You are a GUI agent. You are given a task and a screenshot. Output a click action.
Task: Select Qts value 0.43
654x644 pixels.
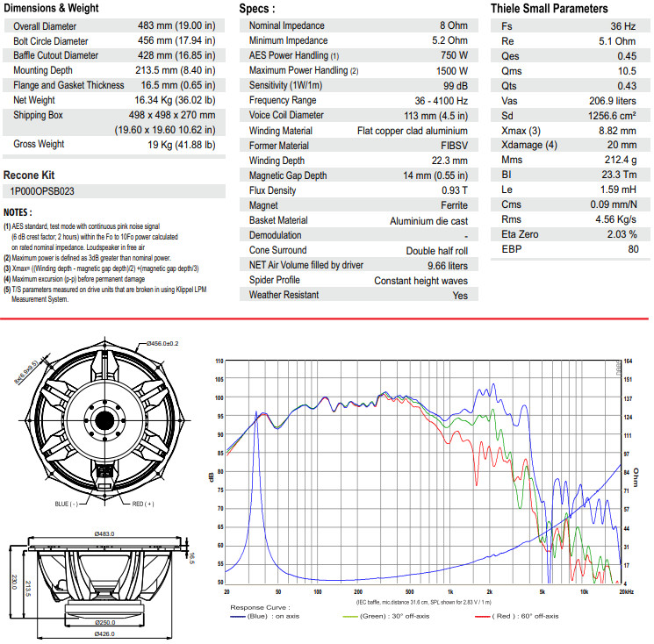[627, 86]
